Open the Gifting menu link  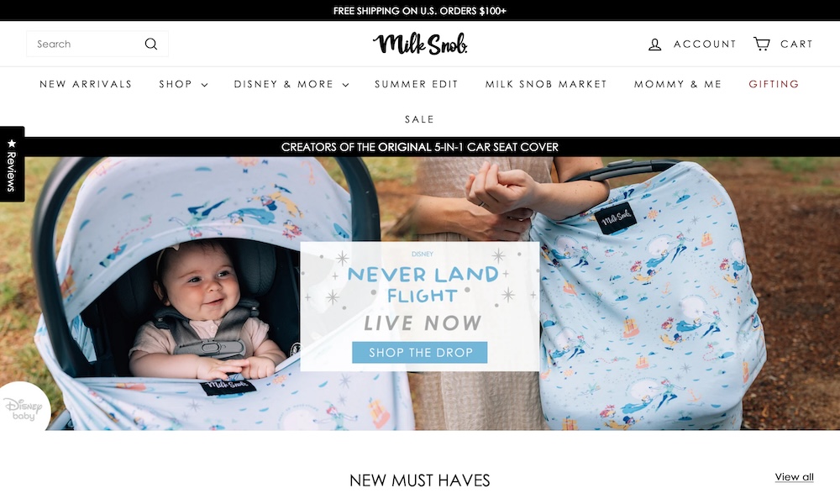click(774, 84)
